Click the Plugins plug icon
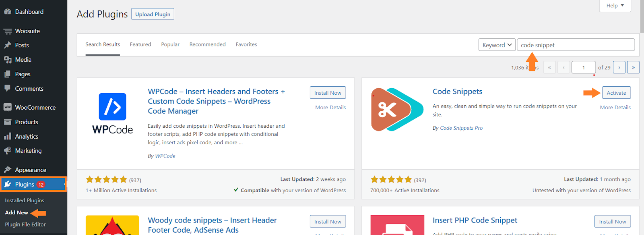Viewport: 644px width, 235px height. (x=7, y=184)
